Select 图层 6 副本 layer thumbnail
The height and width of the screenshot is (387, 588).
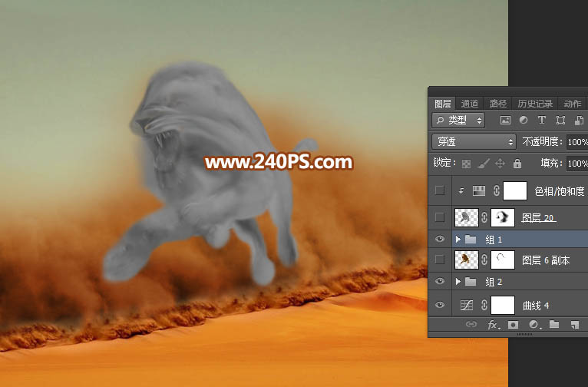[467, 260]
